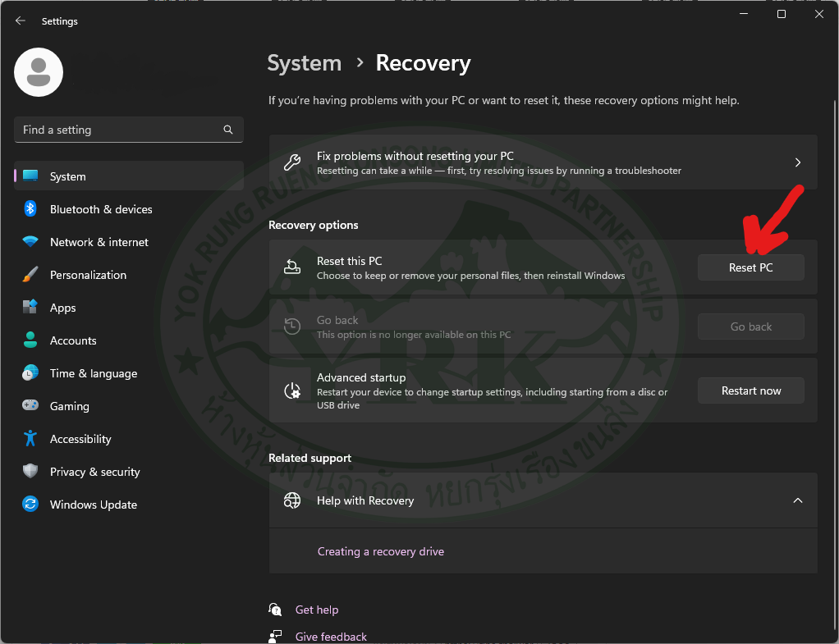Select the Personalization paintbrush icon
This screenshot has height=644, width=839.
point(30,274)
